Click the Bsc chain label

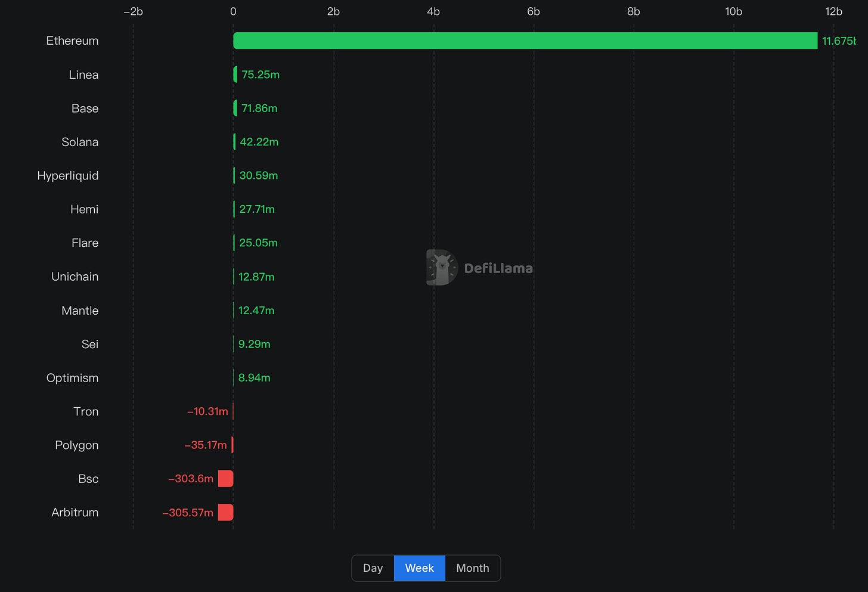pyautogui.click(x=88, y=479)
